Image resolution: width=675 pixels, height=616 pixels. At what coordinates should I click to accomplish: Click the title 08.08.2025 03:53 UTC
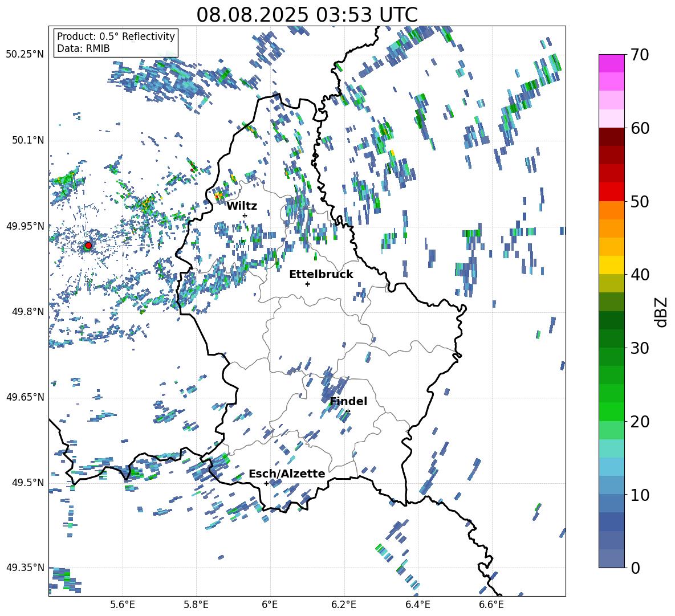[307, 15]
